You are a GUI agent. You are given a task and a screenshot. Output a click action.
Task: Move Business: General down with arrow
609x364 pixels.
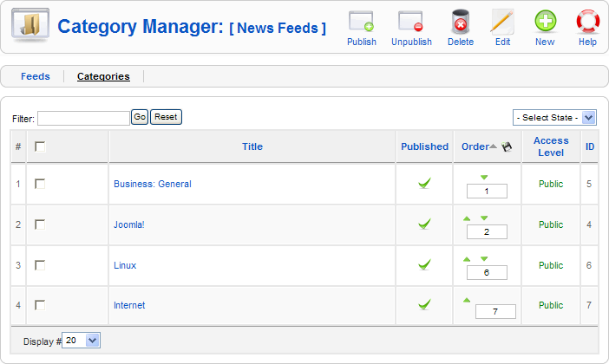click(484, 177)
